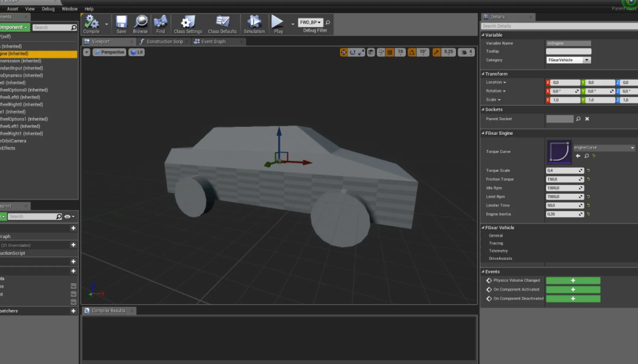
Task: Reset Friction Torque to default value
Action: pyautogui.click(x=588, y=179)
